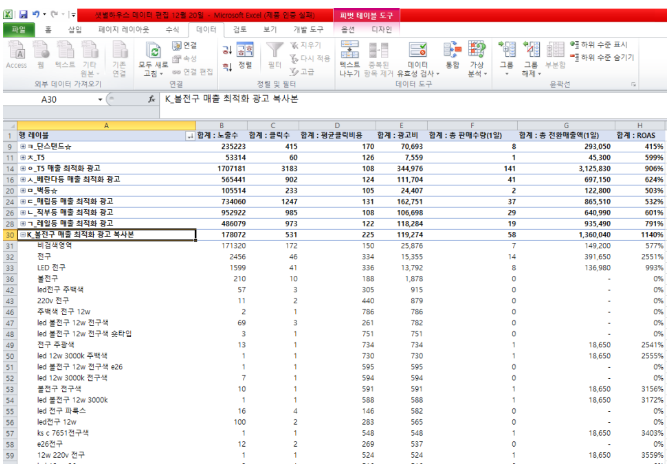Click 중복된 항목 제거 remove duplicates

tap(378, 59)
